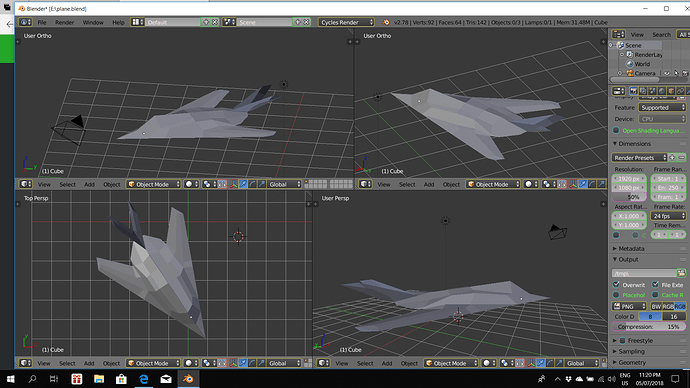Enable the Freestyle checkbox

[x=623, y=340]
